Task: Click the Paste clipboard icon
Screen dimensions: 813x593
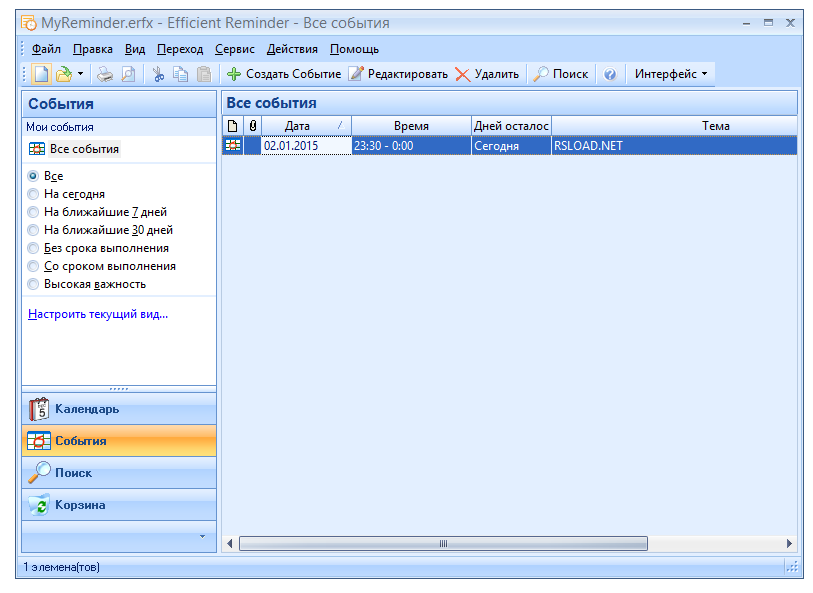Action: 204,74
